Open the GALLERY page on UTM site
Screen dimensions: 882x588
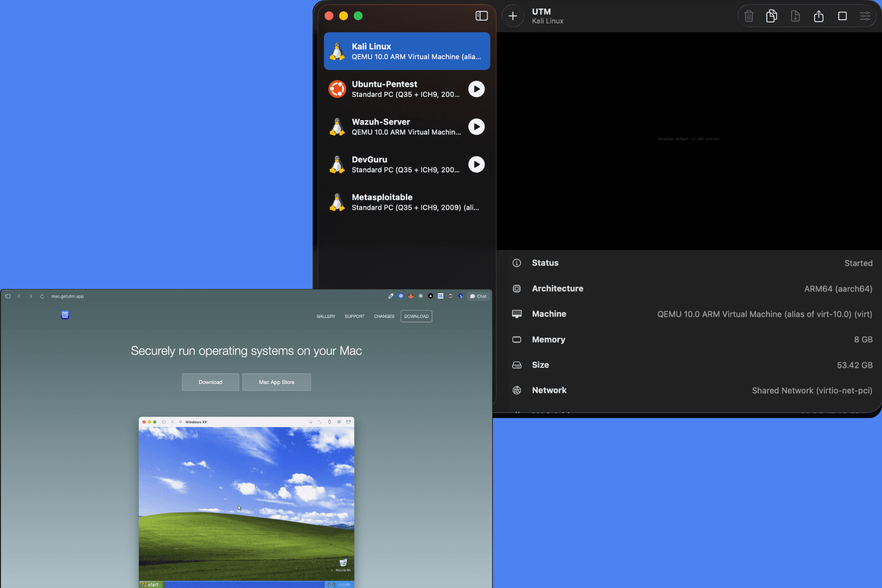tap(326, 317)
